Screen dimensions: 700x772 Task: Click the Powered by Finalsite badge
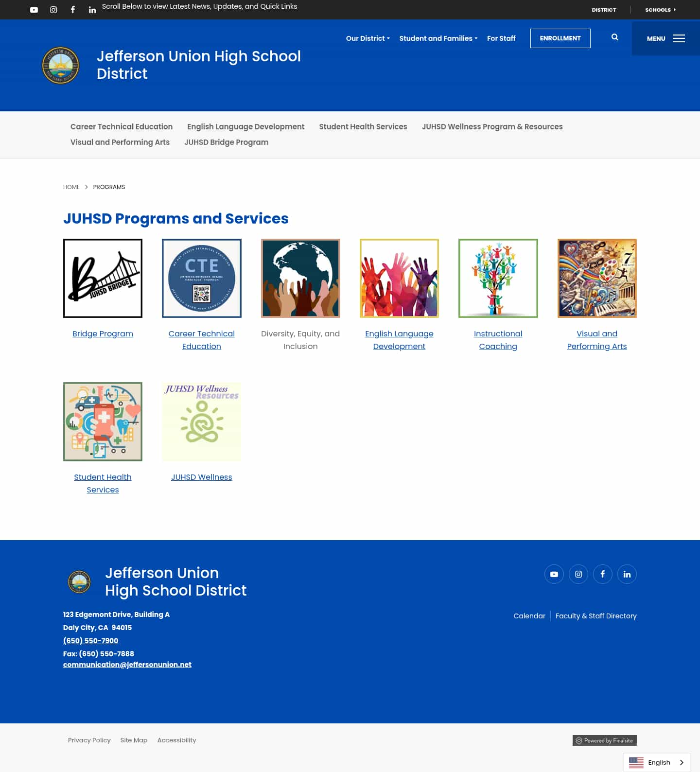pos(605,740)
